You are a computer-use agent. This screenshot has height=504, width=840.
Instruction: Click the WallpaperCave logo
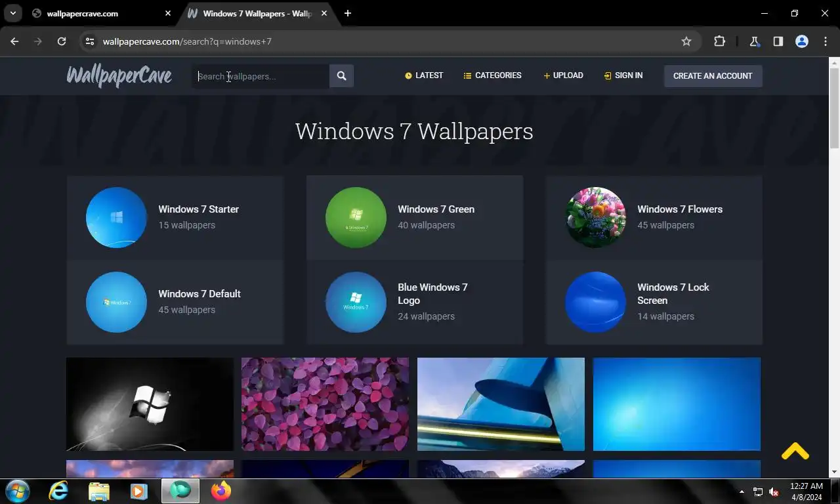(x=119, y=76)
